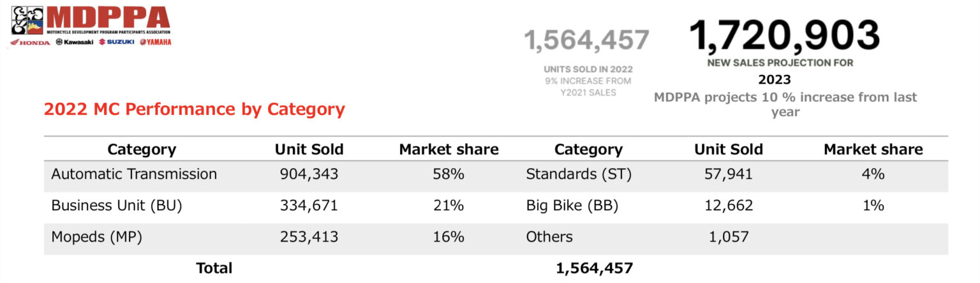Click the left Unit Sold column header
The image size is (980, 283).
[x=309, y=149]
